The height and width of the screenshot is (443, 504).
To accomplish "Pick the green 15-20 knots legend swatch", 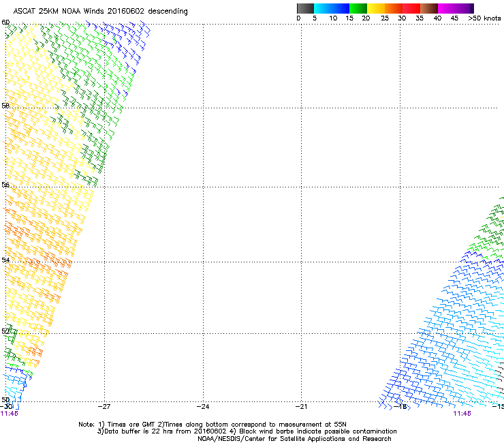I will 358,8.
